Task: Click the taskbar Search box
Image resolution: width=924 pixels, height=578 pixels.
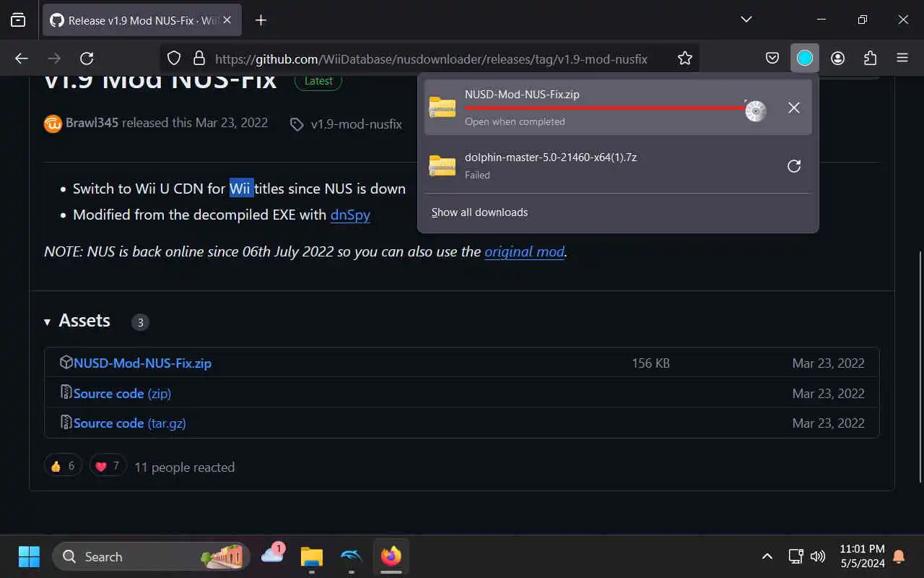Action: pyautogui.click(x=152, y=556)
